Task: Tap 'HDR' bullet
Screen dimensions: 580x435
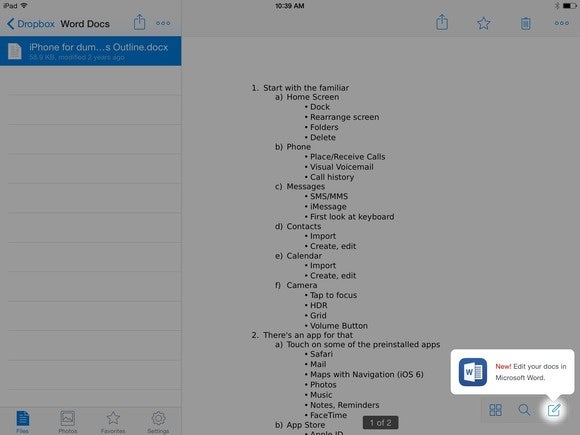Action: (x=318, y=306)
